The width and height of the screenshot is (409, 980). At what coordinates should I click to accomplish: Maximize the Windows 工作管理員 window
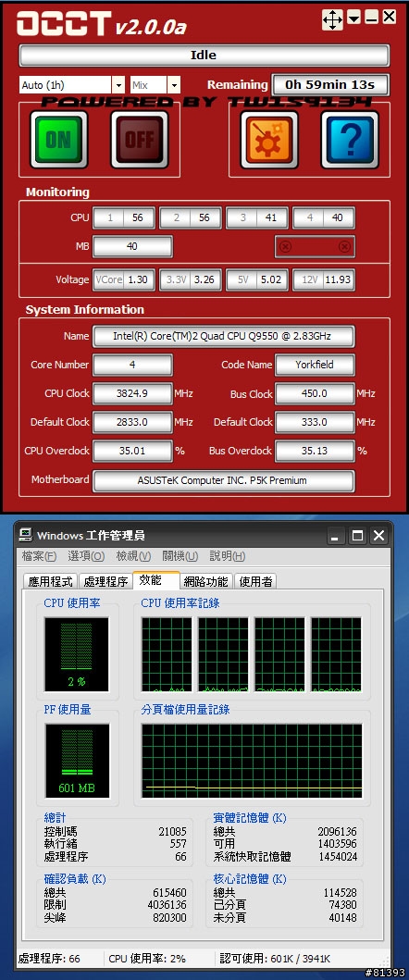[358, 535]
